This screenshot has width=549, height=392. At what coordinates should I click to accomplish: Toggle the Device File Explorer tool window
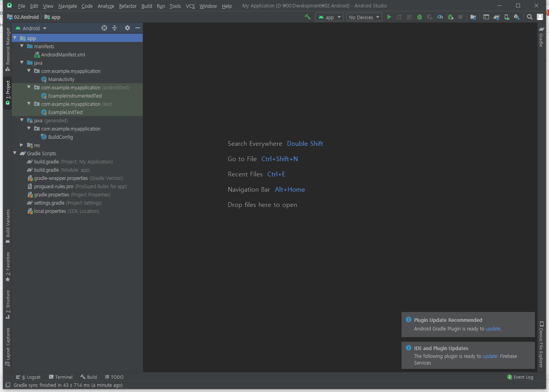click(x=541, y=344)
